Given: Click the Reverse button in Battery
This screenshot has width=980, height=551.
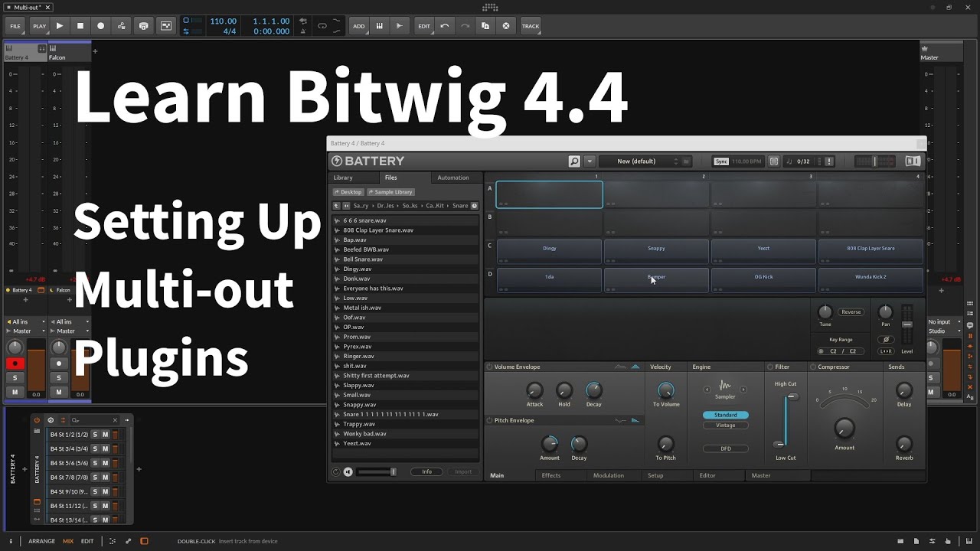Looking at the screenshot, I should 851,312.
